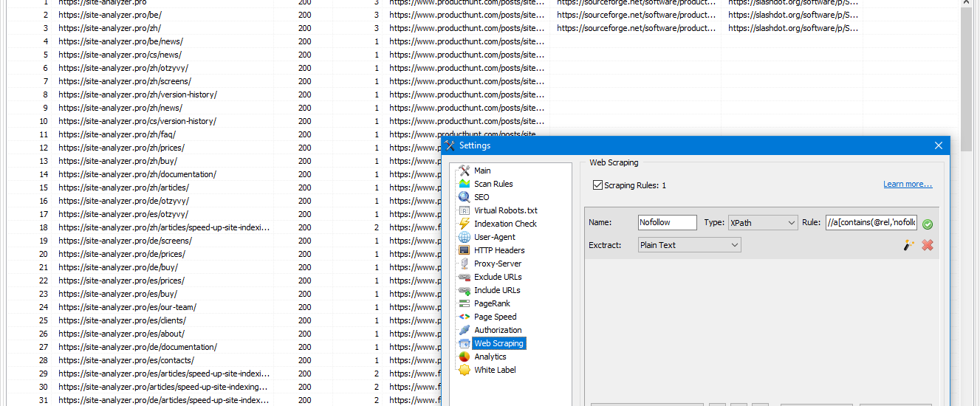Viewport: 980px width, 406px height.
Task: Close the Settings dialog
Action: pos(939,145)
